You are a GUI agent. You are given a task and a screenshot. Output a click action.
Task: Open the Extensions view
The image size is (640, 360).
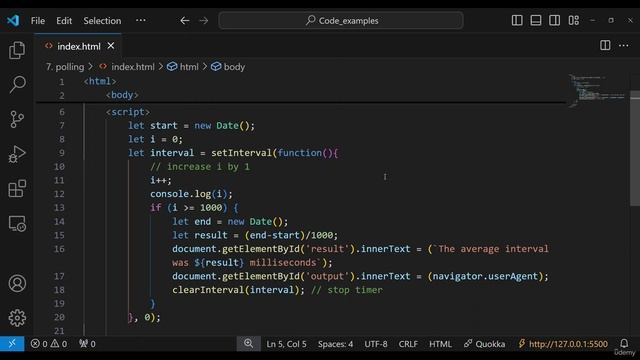click(17, 189)
